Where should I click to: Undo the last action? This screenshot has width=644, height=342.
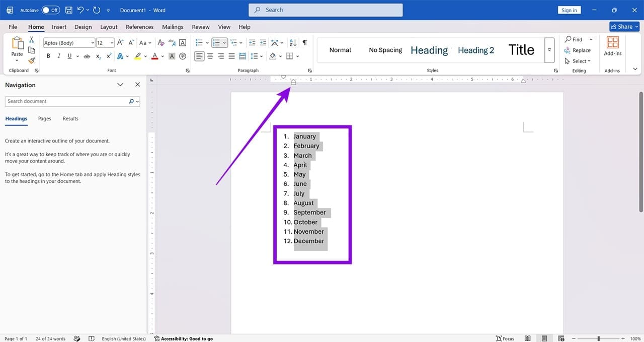coord(80,10)
